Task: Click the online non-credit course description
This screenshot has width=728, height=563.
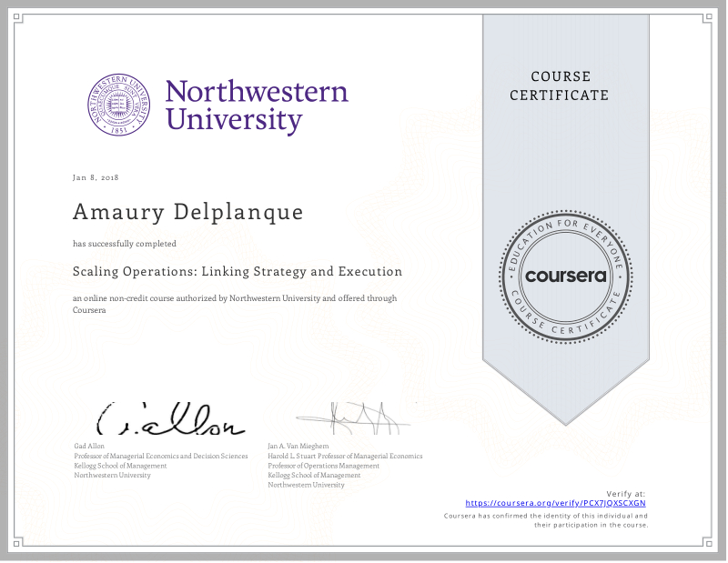Action: [x=235, y=304]
